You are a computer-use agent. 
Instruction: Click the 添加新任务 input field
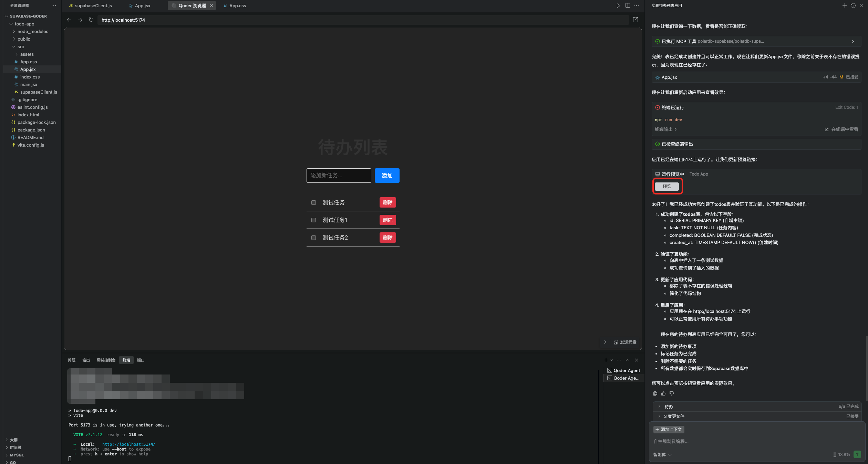click(x=339, y=176)
